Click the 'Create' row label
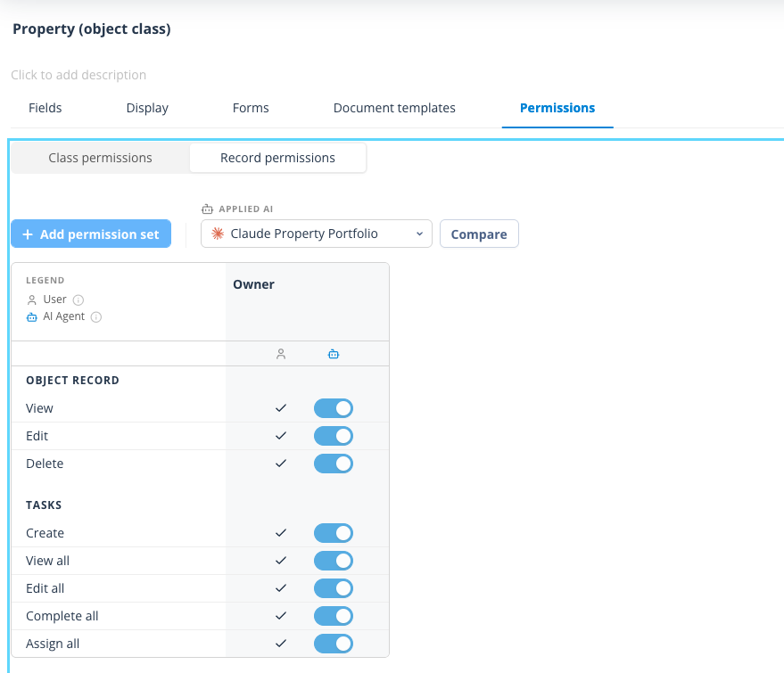Screen dimensions: 784x673 pos(45,533)
